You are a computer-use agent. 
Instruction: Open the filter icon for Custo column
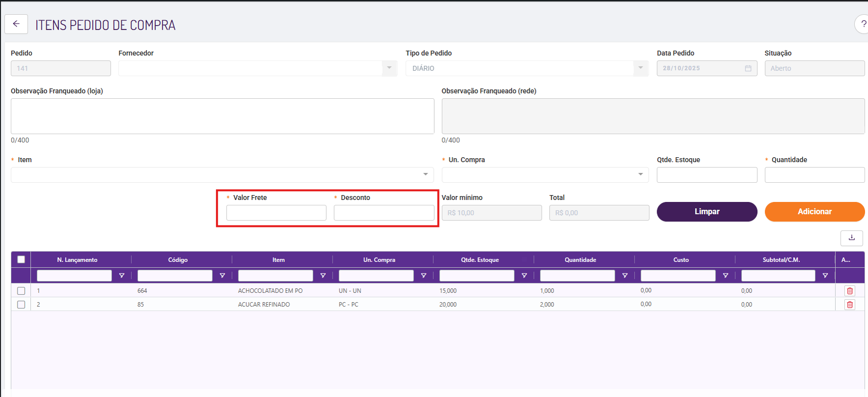726,276
